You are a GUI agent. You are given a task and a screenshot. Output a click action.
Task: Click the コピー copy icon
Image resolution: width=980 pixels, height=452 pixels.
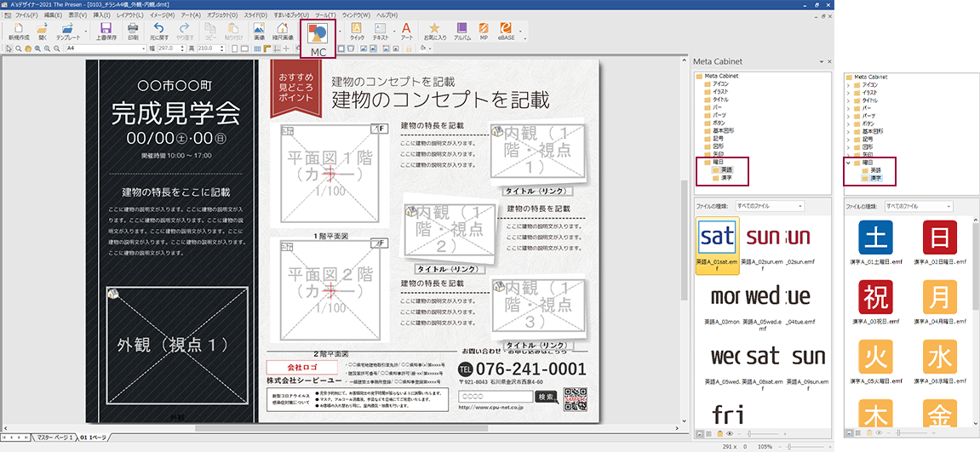[x=211, y=31]
